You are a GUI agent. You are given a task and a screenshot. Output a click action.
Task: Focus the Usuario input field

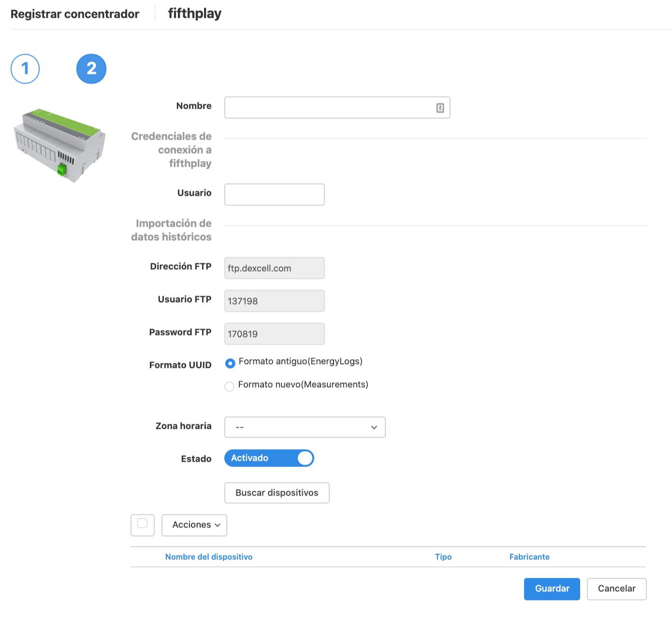[x=275, y=194]
